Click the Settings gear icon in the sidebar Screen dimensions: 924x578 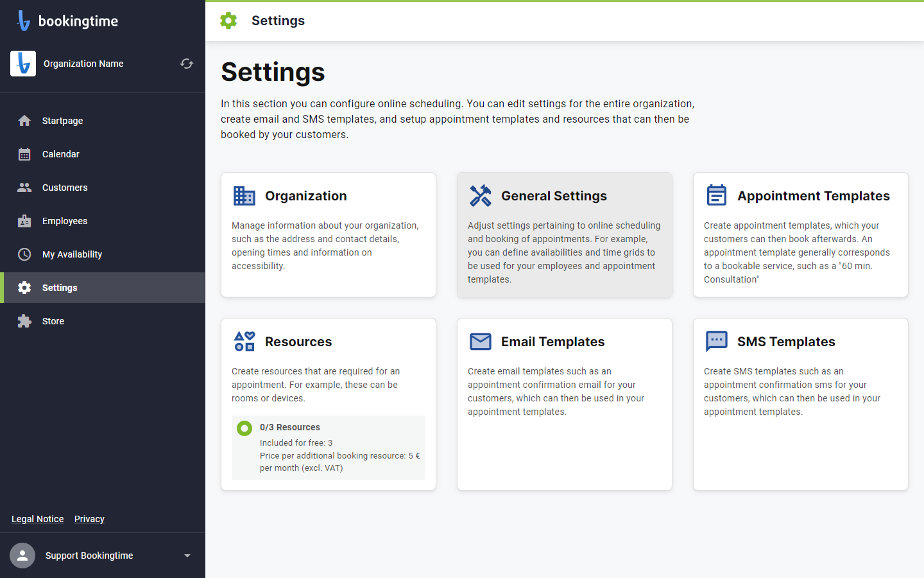[24, 288]
